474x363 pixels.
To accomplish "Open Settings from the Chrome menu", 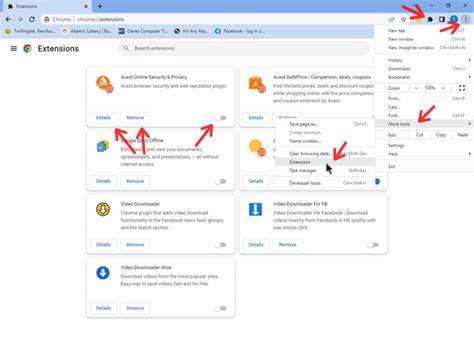I will click(x=424, y=146).
